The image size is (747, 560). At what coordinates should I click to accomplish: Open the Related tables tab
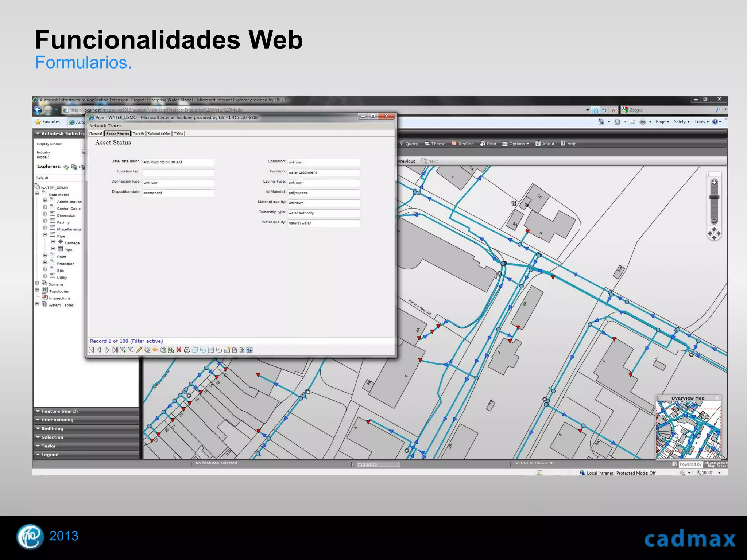tap(159, 134)
